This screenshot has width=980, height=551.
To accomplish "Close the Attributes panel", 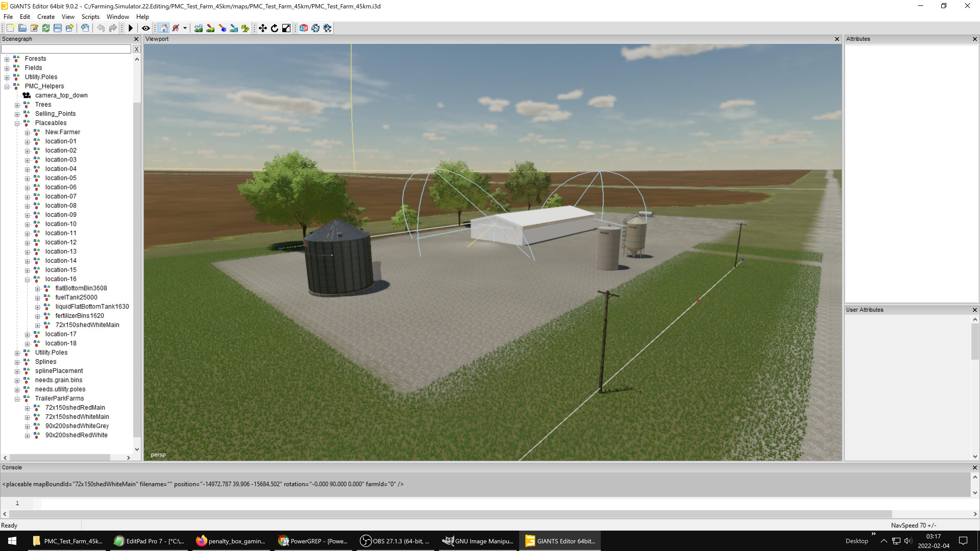I will click(975, 39).
